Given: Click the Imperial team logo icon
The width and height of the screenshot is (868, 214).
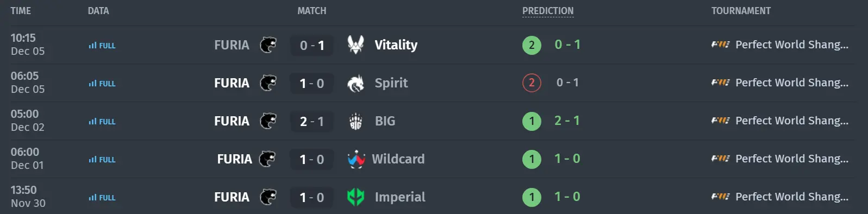Looking at the screenshot, I should (x=355, y=197).
